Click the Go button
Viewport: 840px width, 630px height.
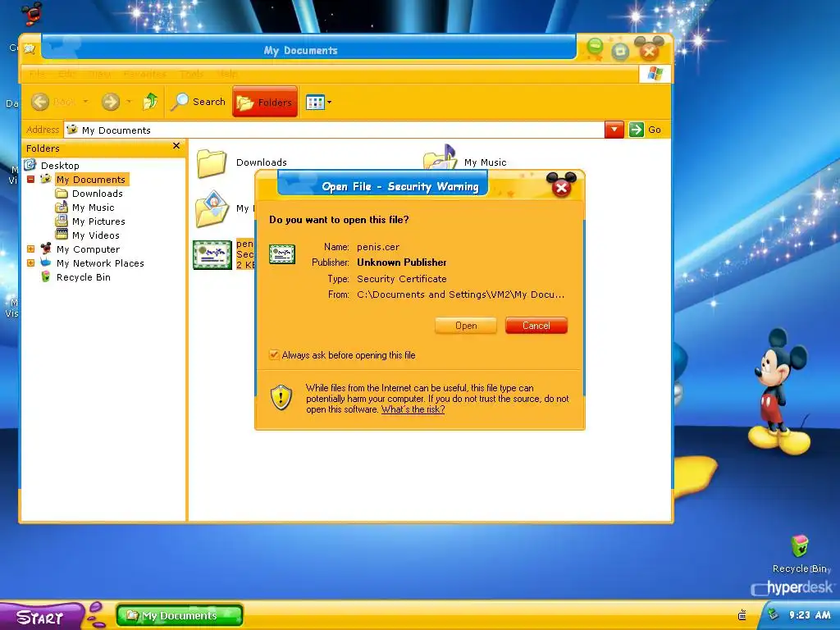pos(645,130)
